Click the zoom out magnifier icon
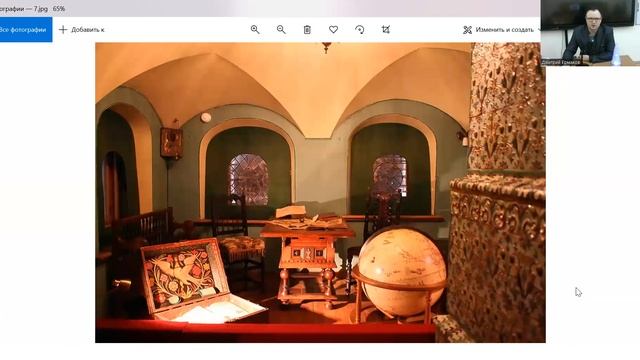This screenshot has height=360, width=640. 281,29
